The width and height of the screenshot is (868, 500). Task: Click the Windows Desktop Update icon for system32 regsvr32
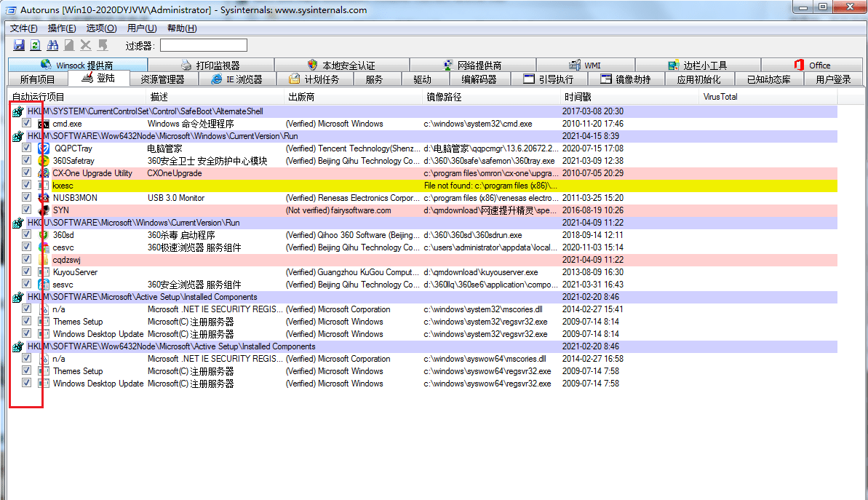(44, 334)
